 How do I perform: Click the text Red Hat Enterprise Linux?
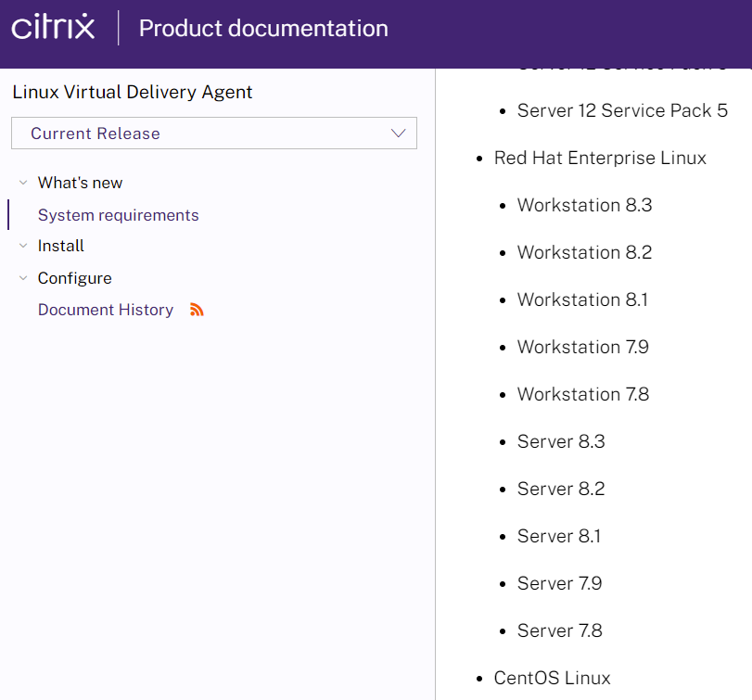(x=600, y=158)
